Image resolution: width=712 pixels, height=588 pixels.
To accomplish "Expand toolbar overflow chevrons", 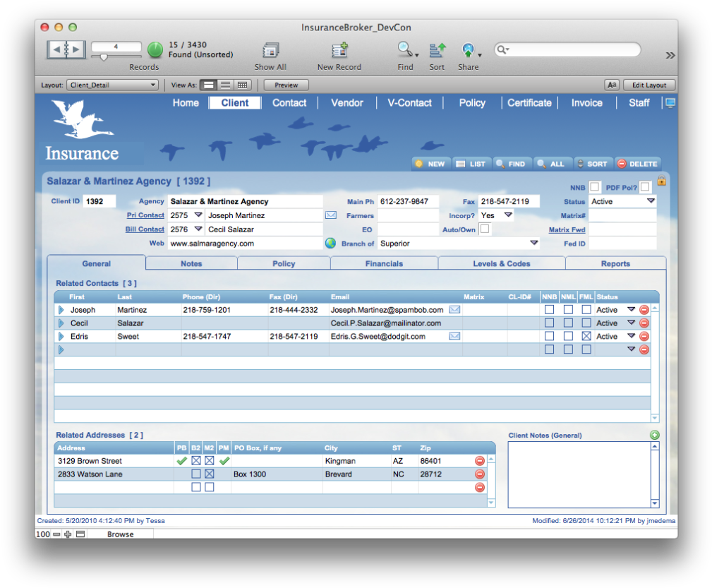I will 670,55.
